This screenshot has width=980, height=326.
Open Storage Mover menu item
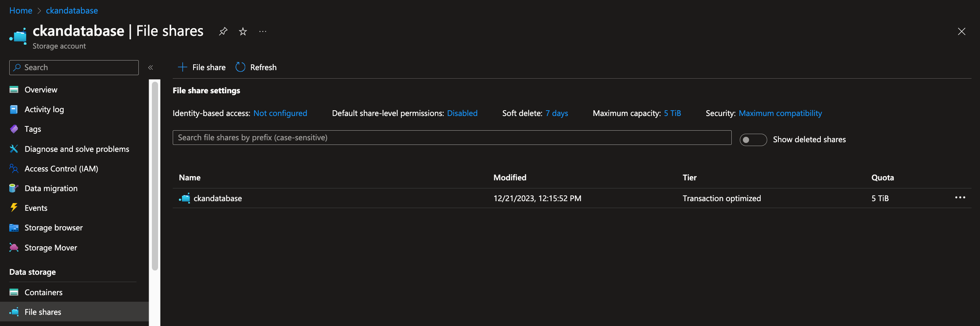pos(51,247)
